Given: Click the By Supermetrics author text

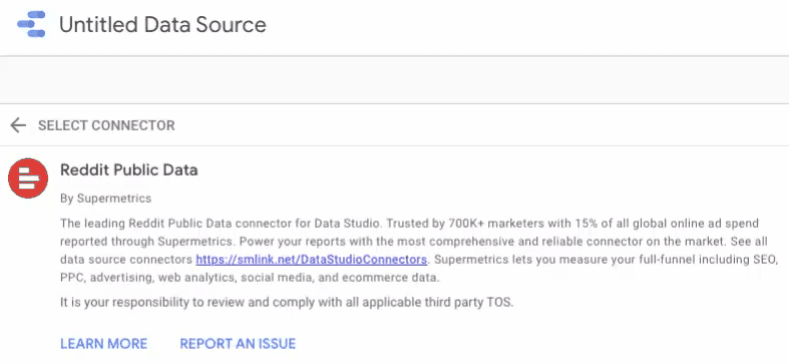Looking at the screenshot, I should click(x=106, y=198).
